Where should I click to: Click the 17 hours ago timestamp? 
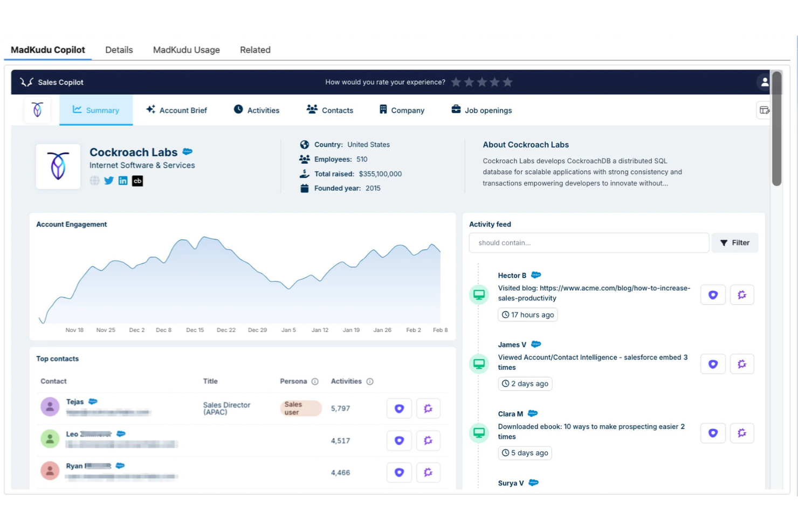(x=527, y=315)
